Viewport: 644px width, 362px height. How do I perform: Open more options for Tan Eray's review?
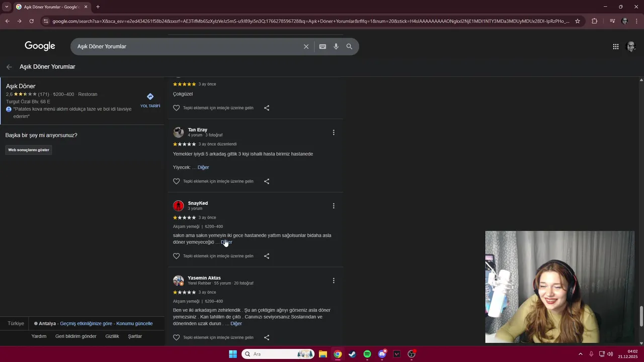334,132
